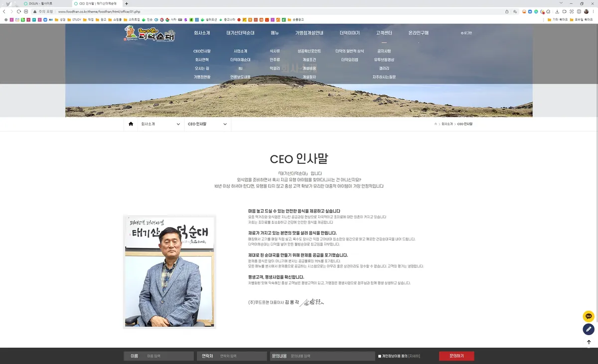Open the 메뉴 main menu item

[275, 33]
